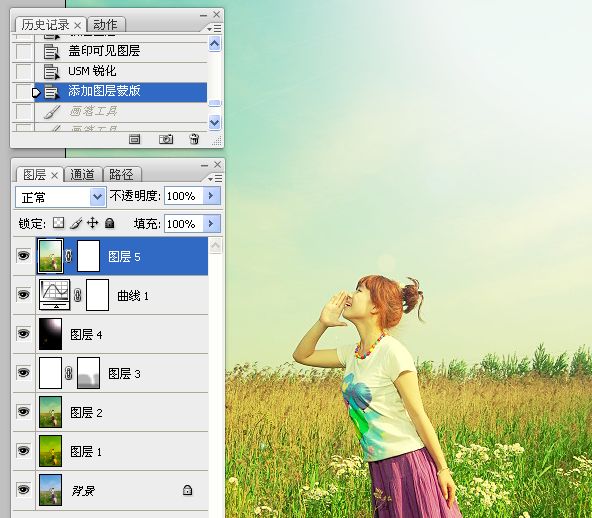This screenshot has height=518, width=592.
Task: Hide the 图层 4 layer
Action: 23,334
